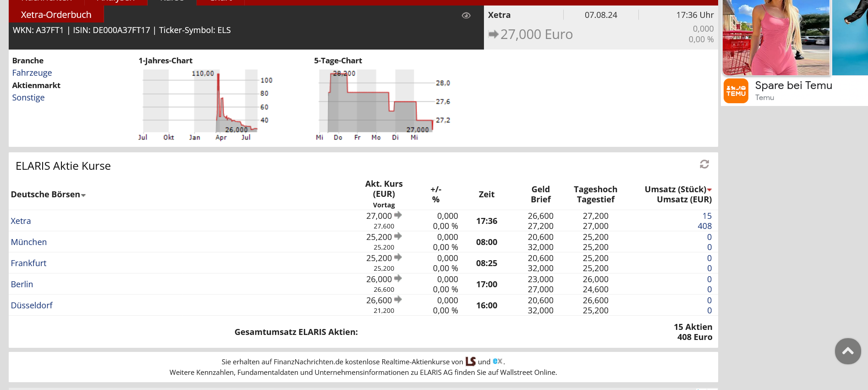Click the Xetra turnover value 15

coord(707,216)
